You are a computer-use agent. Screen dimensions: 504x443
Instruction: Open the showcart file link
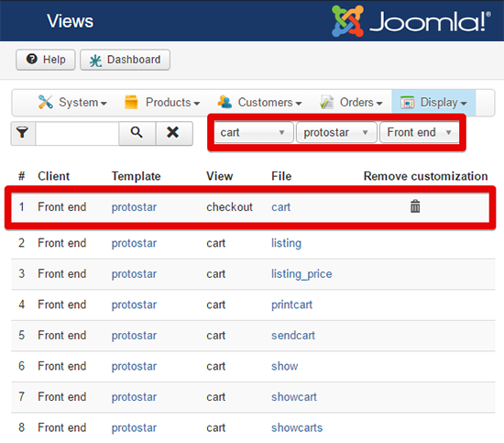(294, 397)
